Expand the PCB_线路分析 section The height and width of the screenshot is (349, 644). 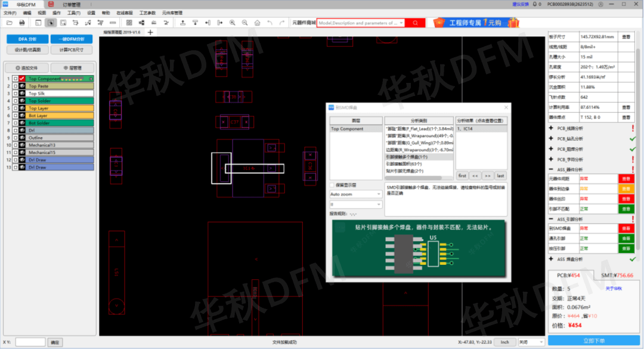[x=551, y=128]
